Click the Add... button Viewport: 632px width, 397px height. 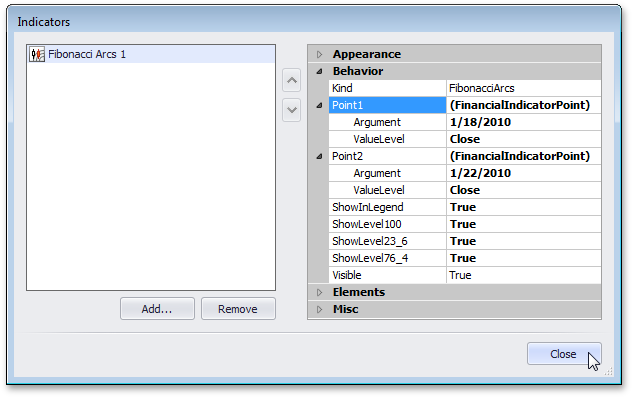157,309
